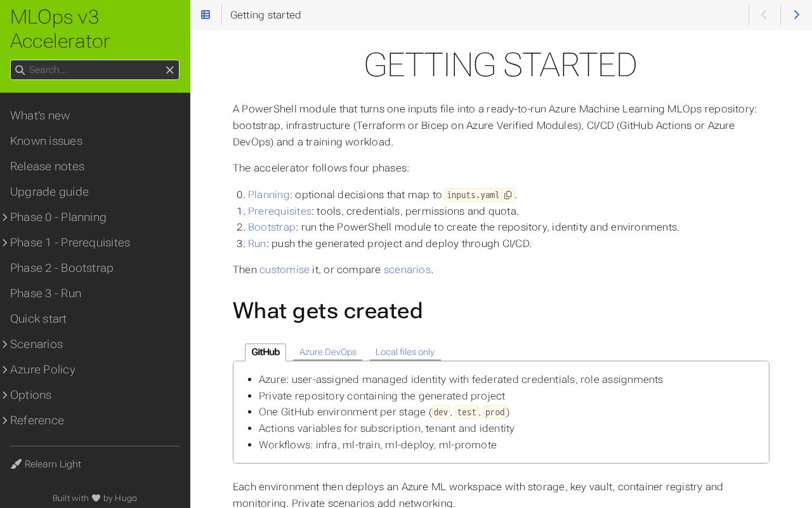812x508 pixels.
Task: Click the heart icon in footer
Action: [x=96, y=498]
